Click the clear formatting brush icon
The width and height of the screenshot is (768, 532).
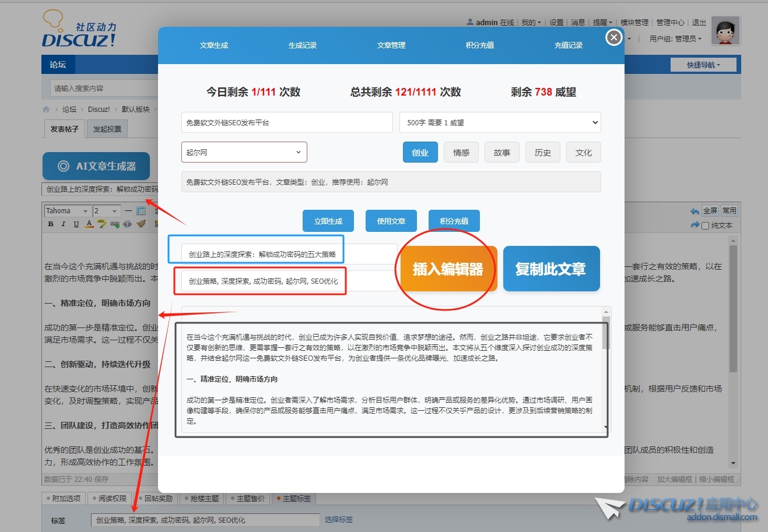[x=141, y=224]
